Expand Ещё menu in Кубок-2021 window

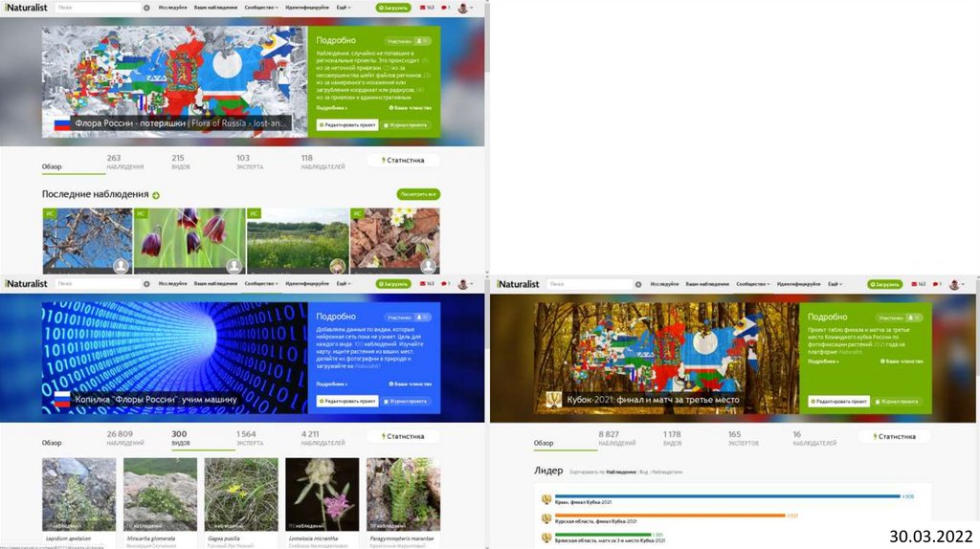point(835,283)
